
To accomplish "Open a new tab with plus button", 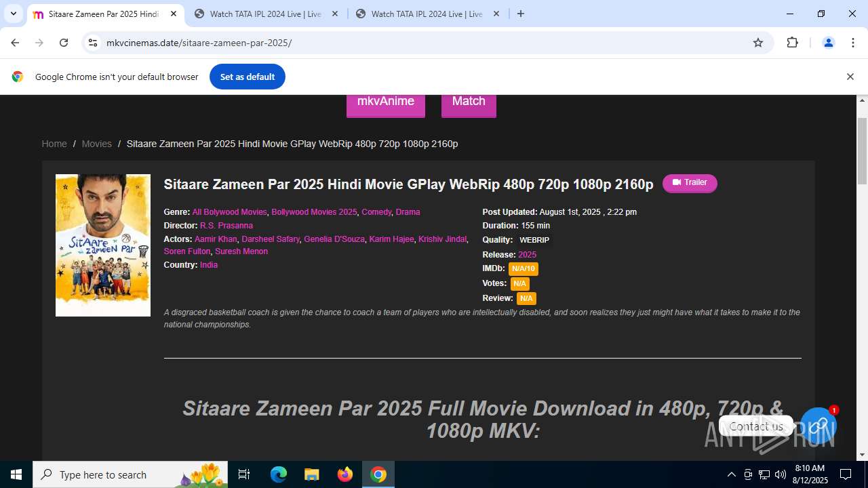I will tap(521, 14).
